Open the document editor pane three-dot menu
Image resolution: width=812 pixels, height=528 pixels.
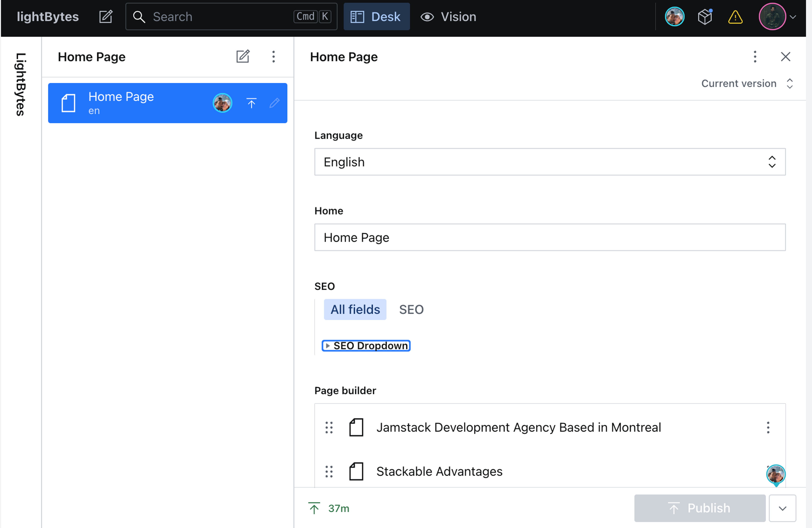click(x=755, y=56)
